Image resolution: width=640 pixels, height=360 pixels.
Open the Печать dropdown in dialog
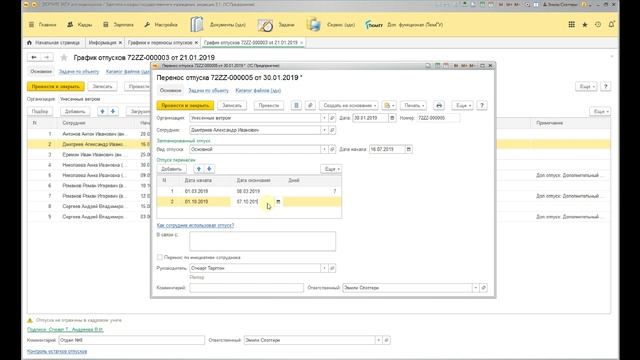click(413, 105)
